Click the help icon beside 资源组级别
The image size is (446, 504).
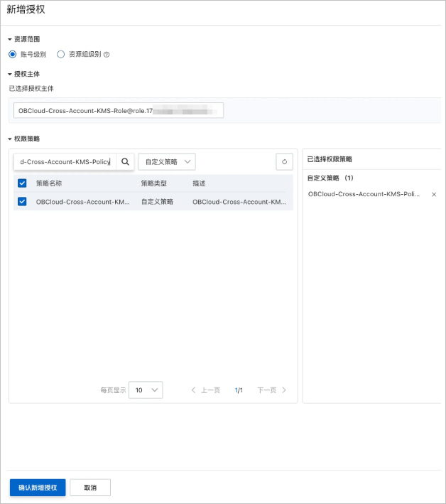coord(107,55)
